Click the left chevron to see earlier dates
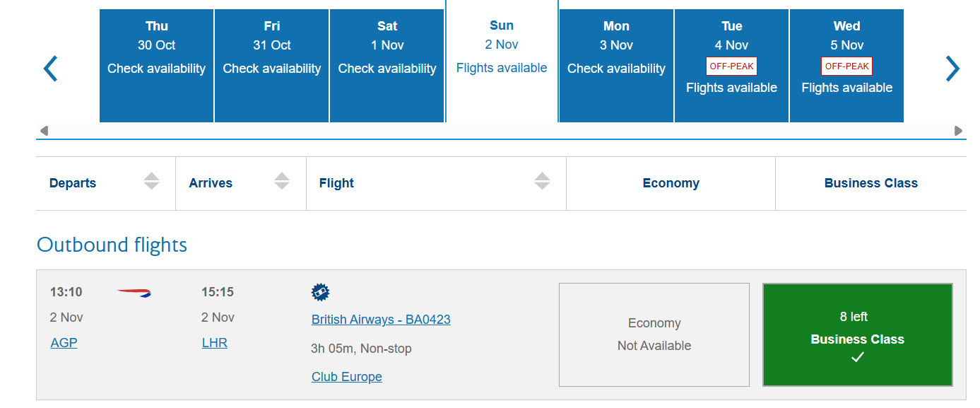Image resolution: width=980 pixels, height=408 pixels. (x=50, y=68)
